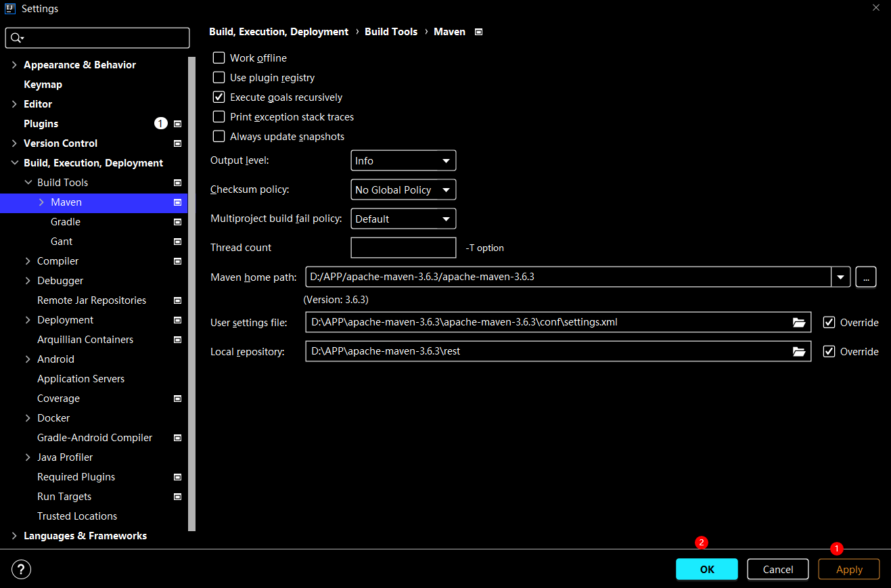Click the Cancel button
Viewport: 891px width, 588px height.
[778, 570]
